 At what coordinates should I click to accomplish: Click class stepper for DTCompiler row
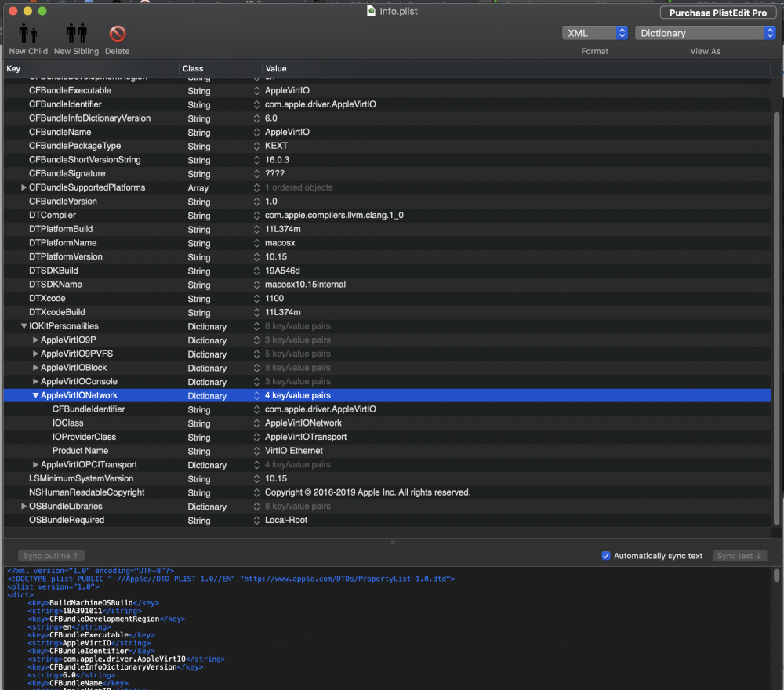pyautogui.click(x=256, y=216)
